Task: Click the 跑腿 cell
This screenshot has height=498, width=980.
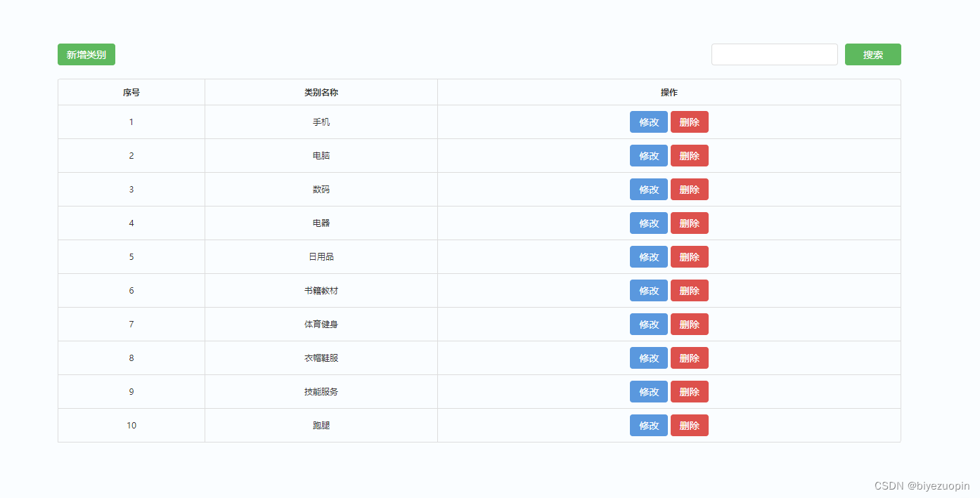Action: [321, 426]
